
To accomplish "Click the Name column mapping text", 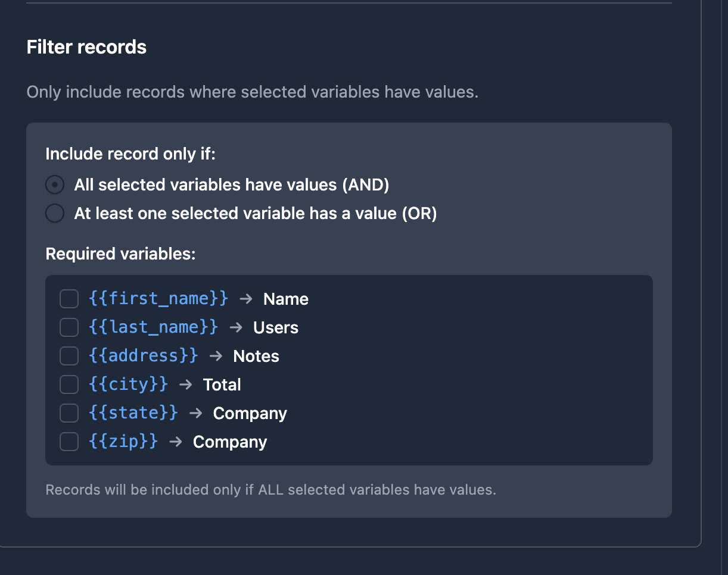I will tap(286, 299).
